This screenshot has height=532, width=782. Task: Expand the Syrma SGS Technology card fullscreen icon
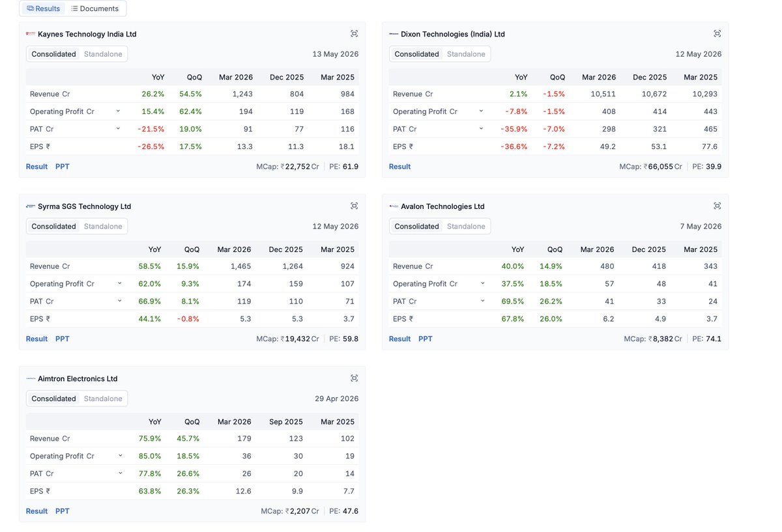click(354, 206)
